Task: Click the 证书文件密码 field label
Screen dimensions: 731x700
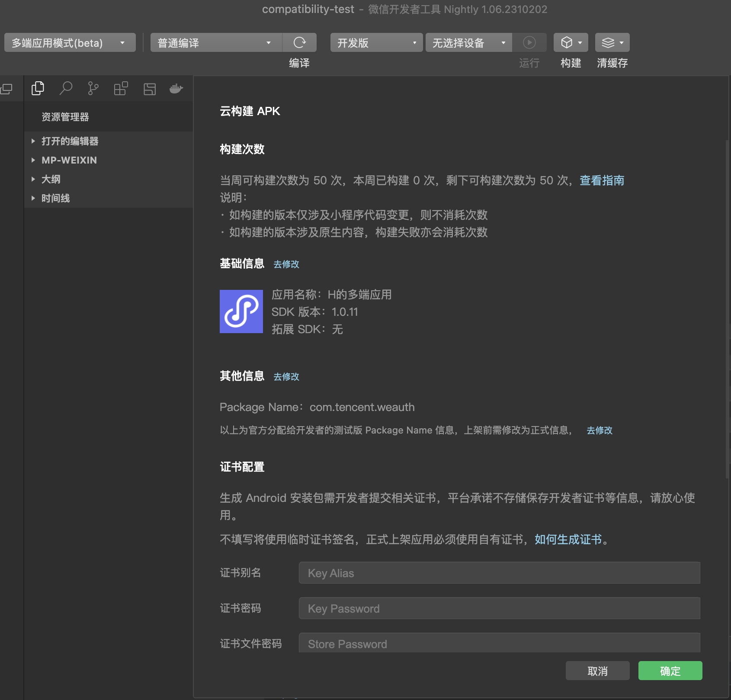Action: pos(251,644)
